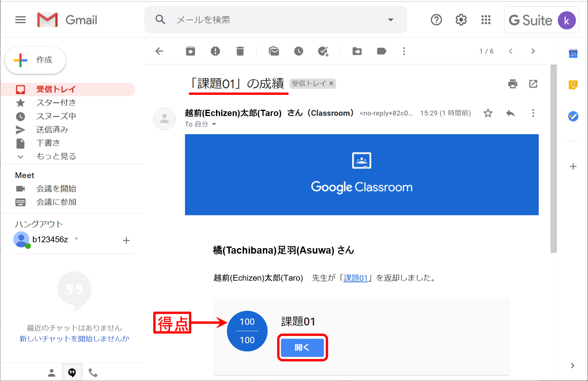The image size is (588, 381).
Task: Click the Google Classroom banner image
Action: 362,175
